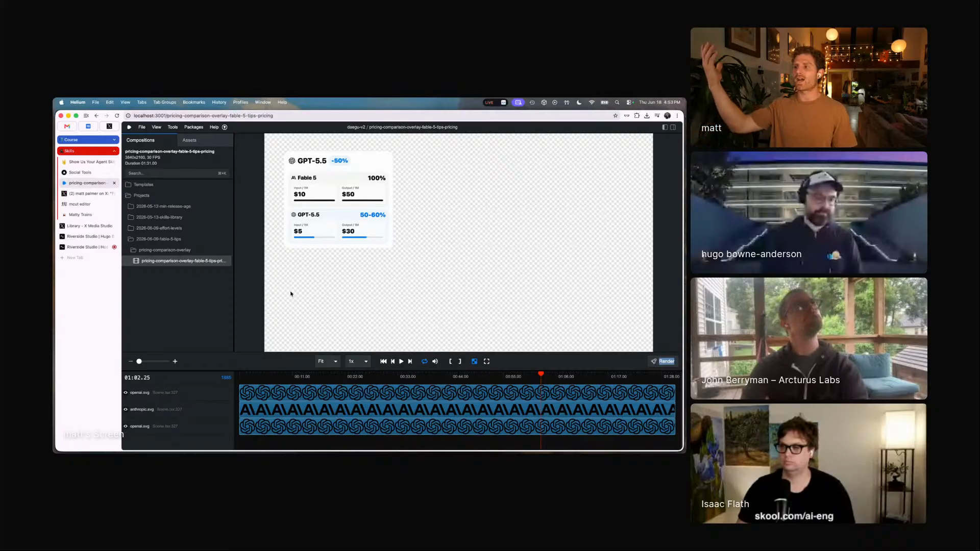Open the X pinned tab
Viewport: 980px width, 551px height.
pos(109,126)
